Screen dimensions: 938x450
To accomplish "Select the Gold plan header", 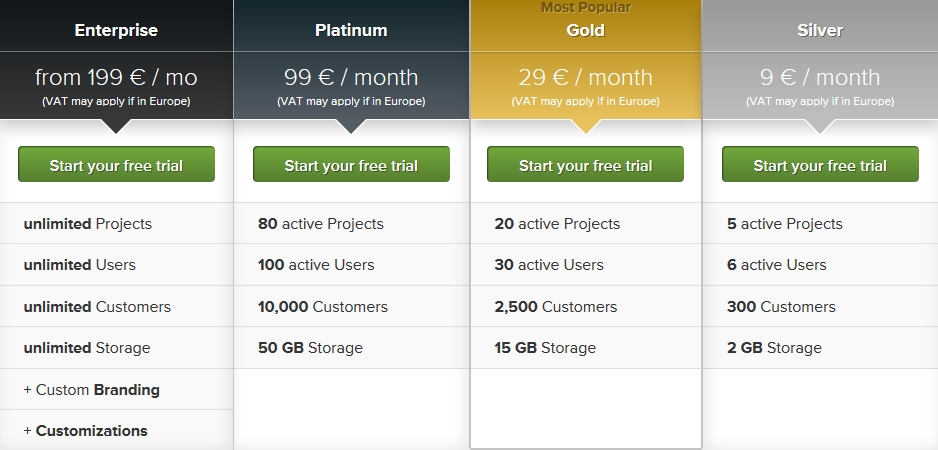I will (x=586, y=31).
